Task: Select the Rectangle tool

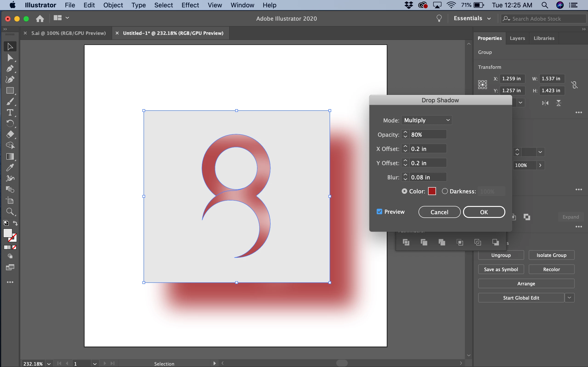Action: point(10,91)
